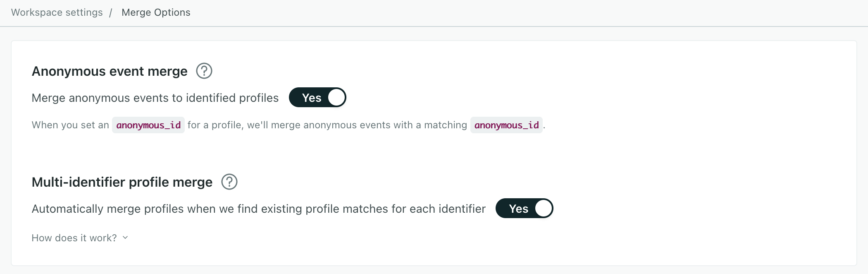Click the anonymous_id code tag ending the sentence

[x=506, y=125]
